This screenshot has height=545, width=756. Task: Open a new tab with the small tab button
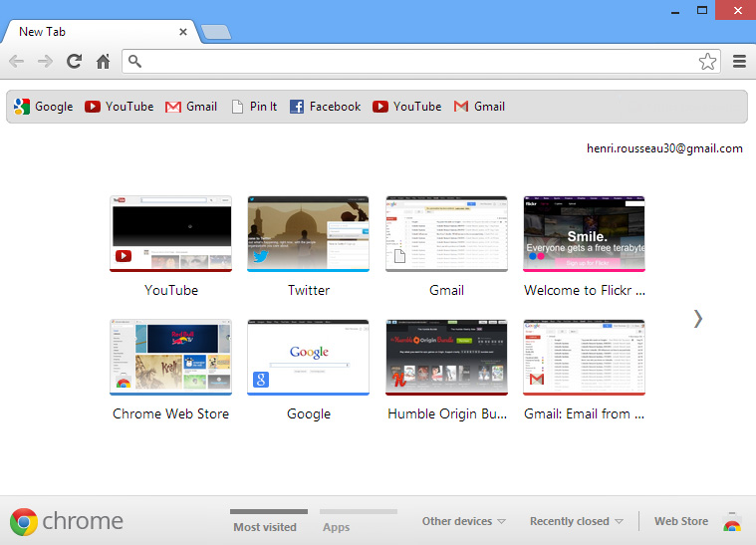point(215,32)
